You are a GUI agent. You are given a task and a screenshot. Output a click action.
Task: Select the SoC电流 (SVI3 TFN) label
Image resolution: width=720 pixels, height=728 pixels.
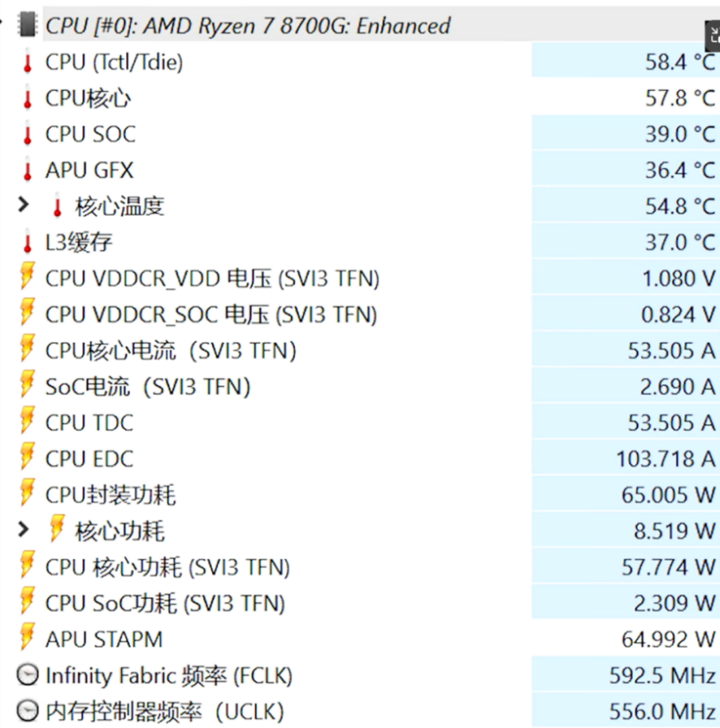click(x=148, y=387)
